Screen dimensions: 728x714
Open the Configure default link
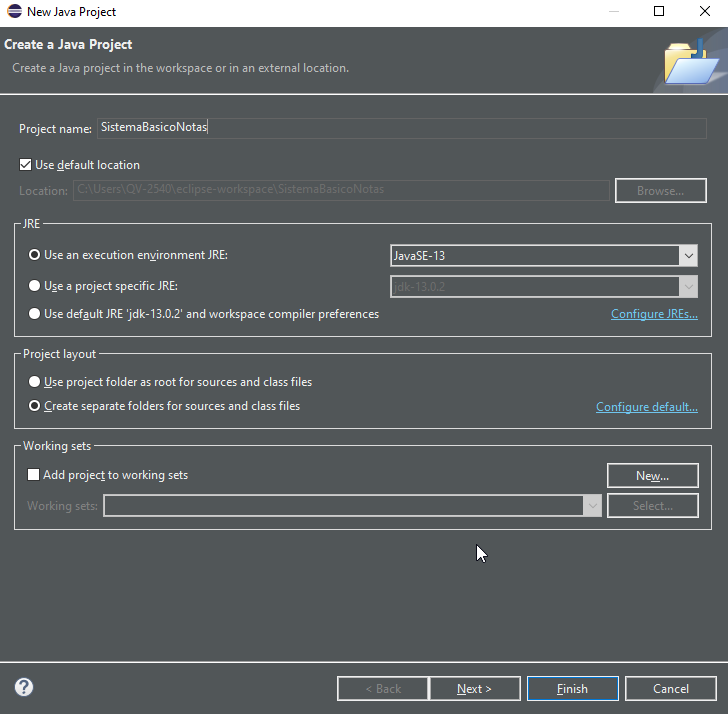coord(646,407)
